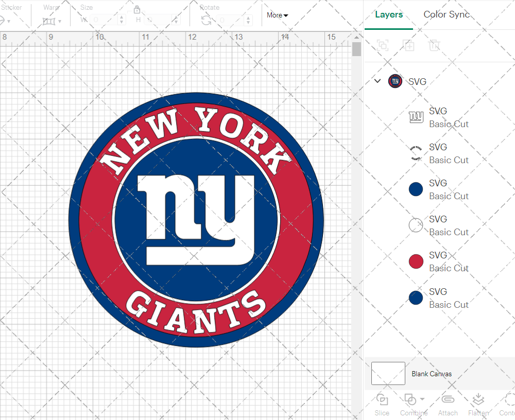Click the Warp icon in toolbar

(x=49, y=22)
